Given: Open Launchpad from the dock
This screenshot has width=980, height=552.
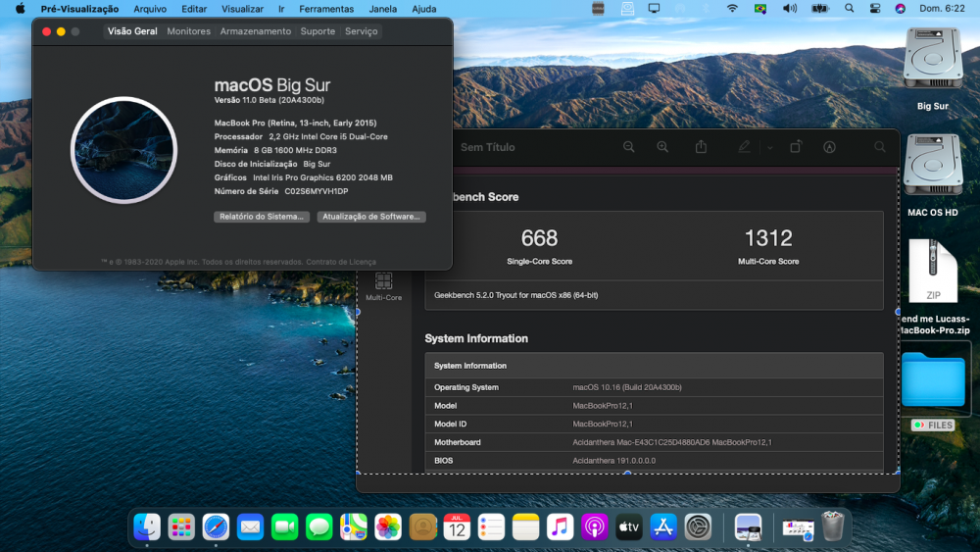Looking at the screenshot, I should coord(181,527).
